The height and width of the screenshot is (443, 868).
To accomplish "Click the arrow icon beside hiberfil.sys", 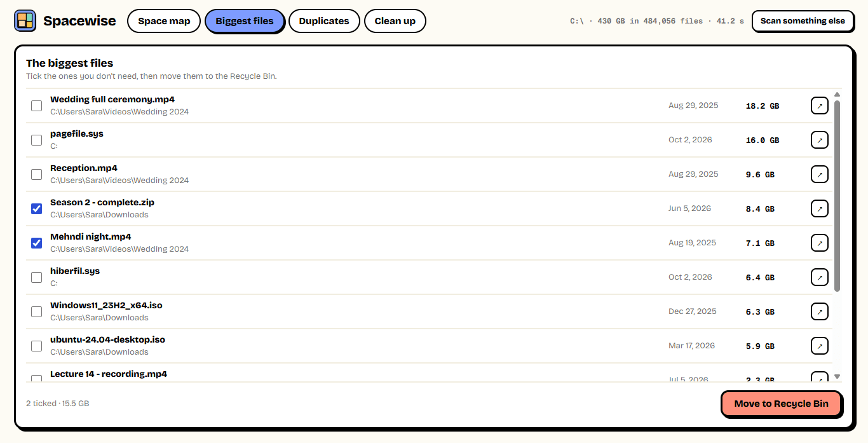I will 820,277.
